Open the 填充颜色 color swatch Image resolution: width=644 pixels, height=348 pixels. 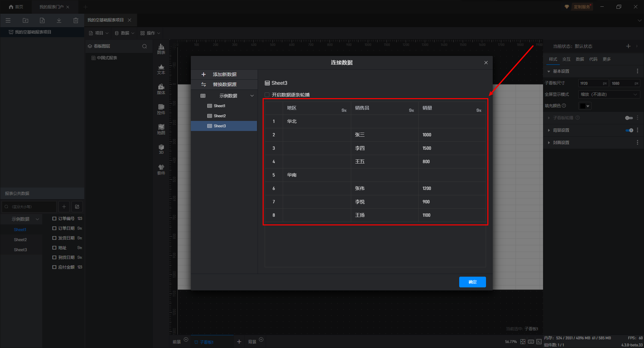[x=585, y=106]
